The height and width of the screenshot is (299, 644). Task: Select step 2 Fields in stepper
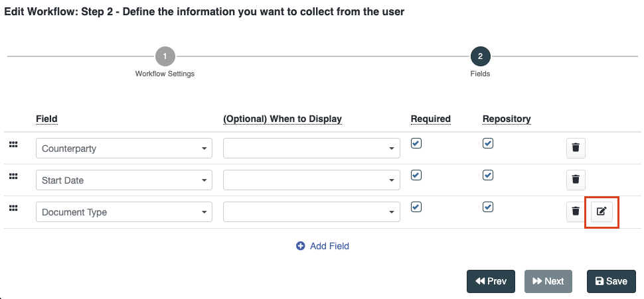(x=480, y=56)
